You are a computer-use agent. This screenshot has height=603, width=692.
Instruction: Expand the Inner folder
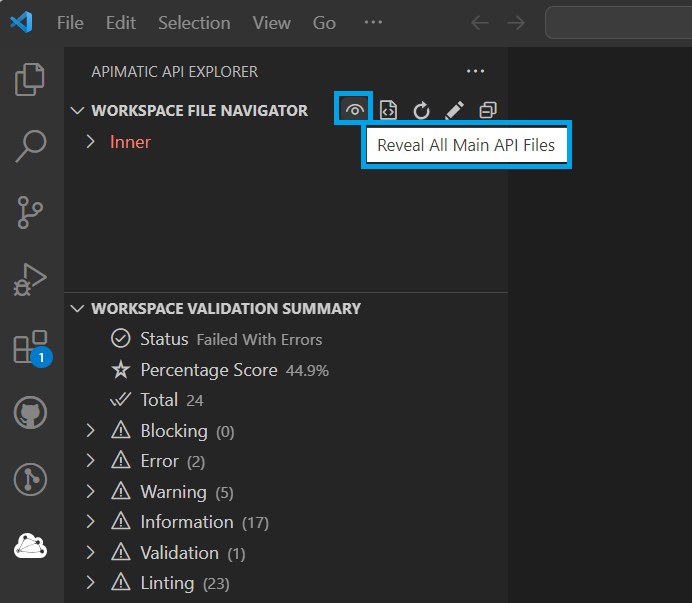(90, 142)
